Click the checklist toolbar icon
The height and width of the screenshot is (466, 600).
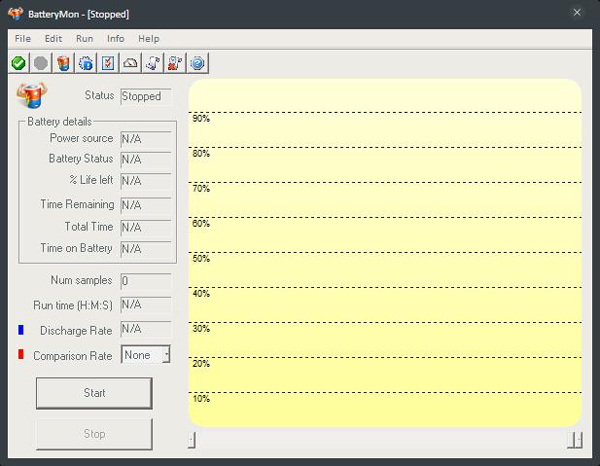tap(108, 63)
